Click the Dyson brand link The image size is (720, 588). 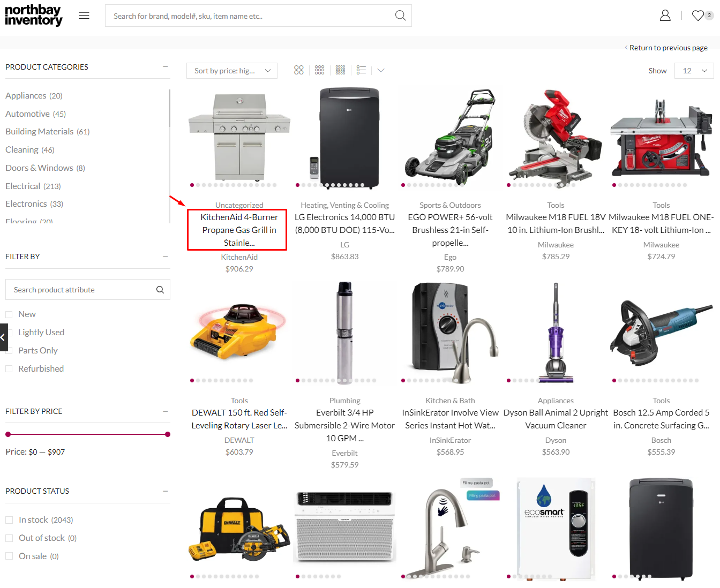click(x=556, y=440)
